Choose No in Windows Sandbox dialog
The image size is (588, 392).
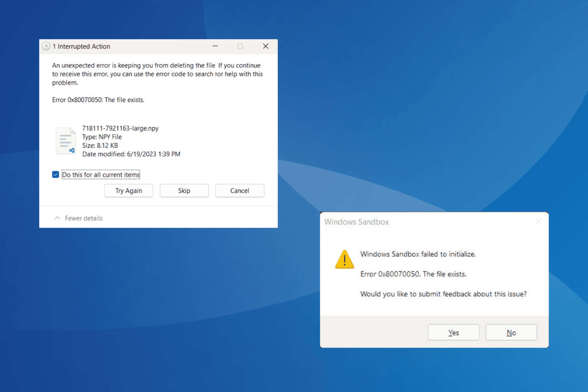coord(511,333)
